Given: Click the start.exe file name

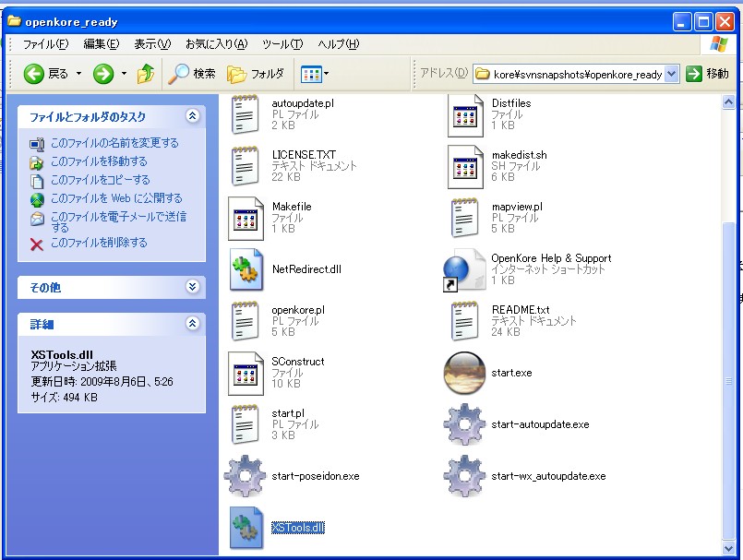Looking at the screenshot, I should click(x=511, y=373).
